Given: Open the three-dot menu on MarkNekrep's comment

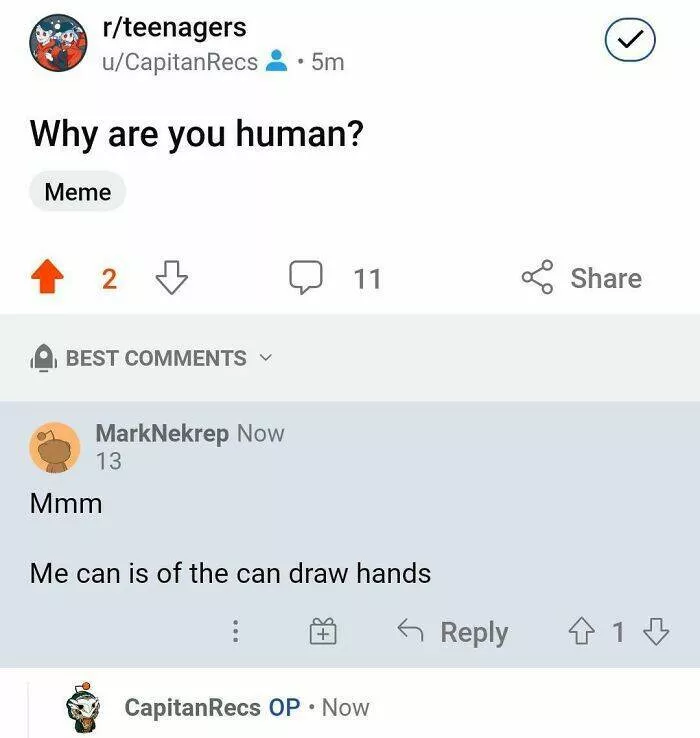Looking at the screenshot, I should [235, 632].
